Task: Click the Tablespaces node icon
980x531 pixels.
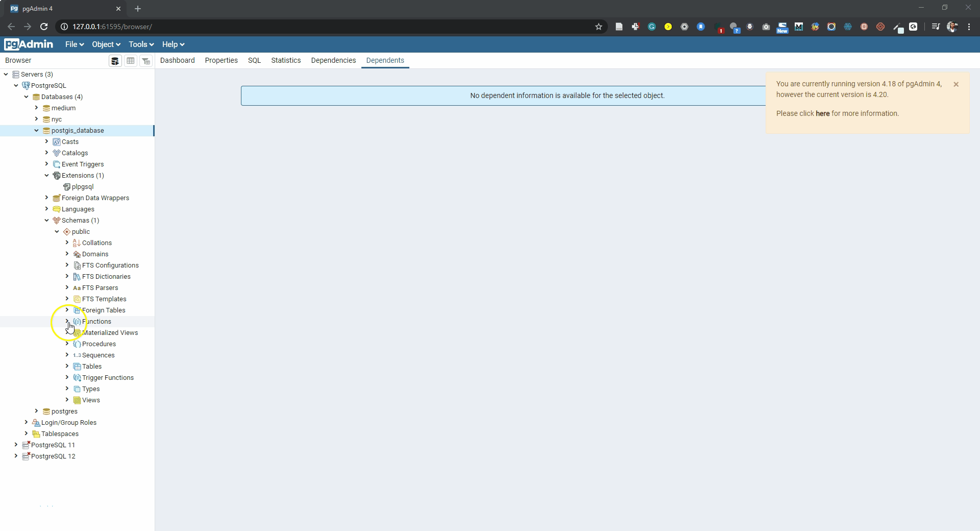Action: [x=36, y=434]
